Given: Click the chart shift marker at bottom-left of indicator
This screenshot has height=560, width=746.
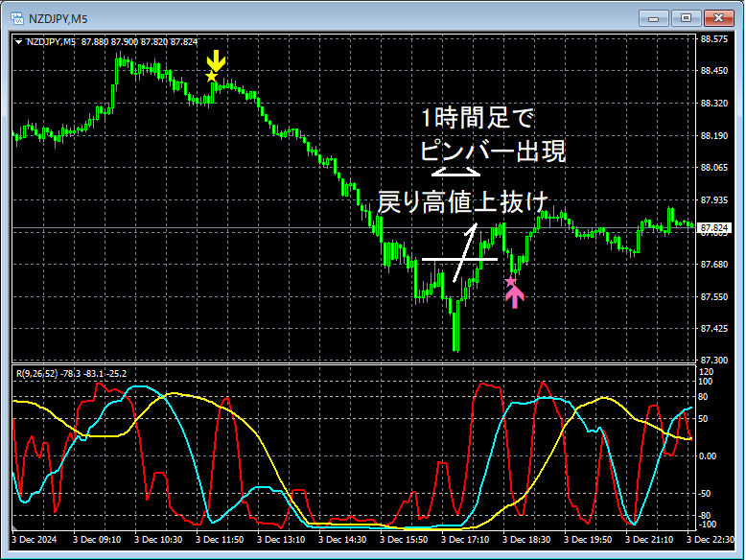Looking at the screenshot, I should pos(14,527).
